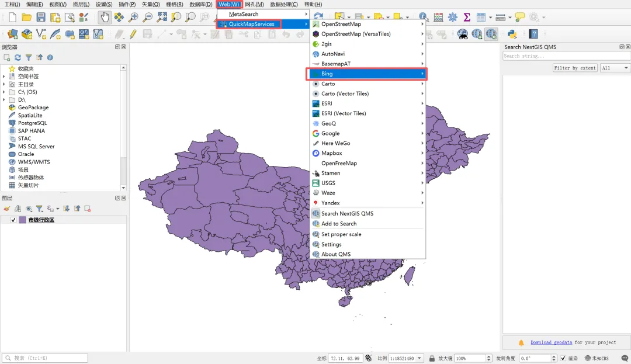Viewport: 631px width, 364px height.
Task: Create a new project with blank page icon
Action: (x=12, y=18)
